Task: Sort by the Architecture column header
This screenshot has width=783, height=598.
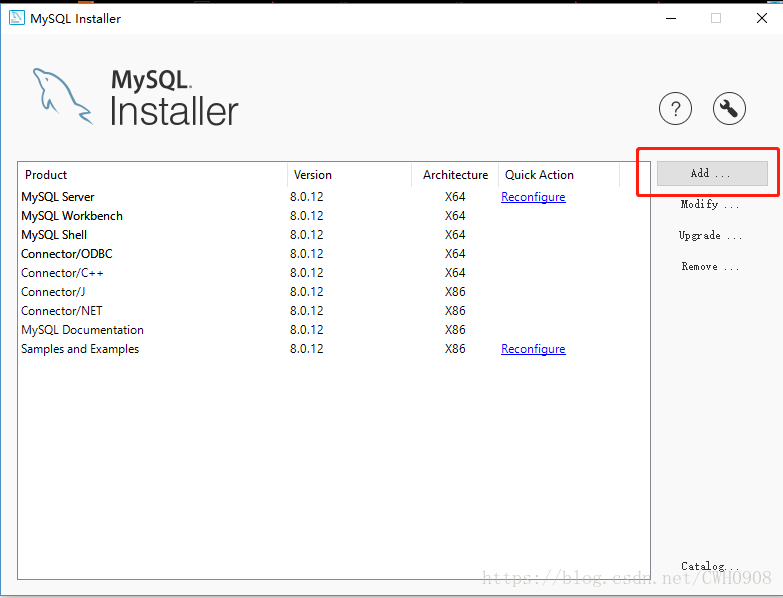Action: [x=455, y=175]
